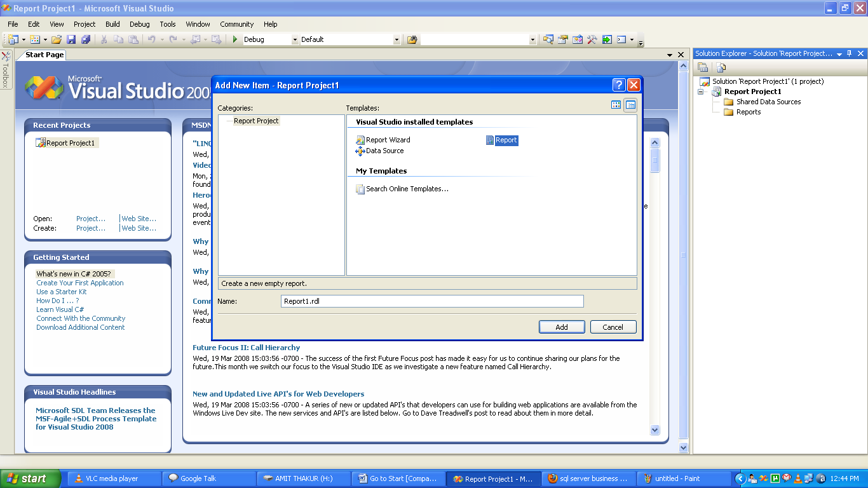
Task: Click the Find in Files icon
Action: (x=412, y=39)
